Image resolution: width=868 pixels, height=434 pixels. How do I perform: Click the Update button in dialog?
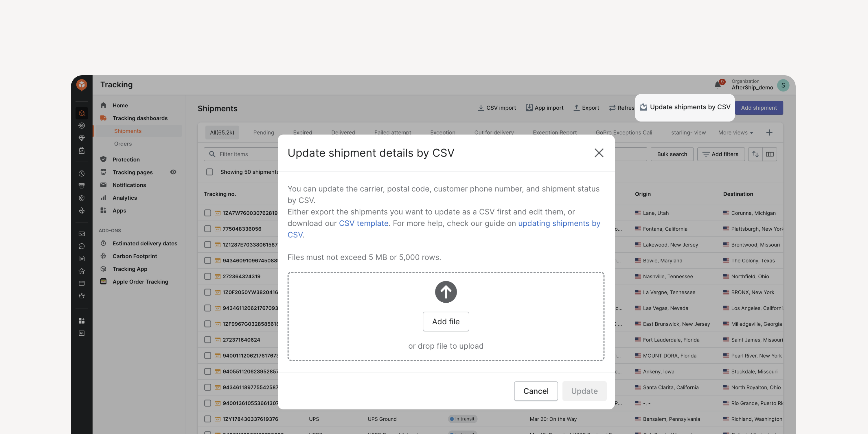click(x=584, y=391)
